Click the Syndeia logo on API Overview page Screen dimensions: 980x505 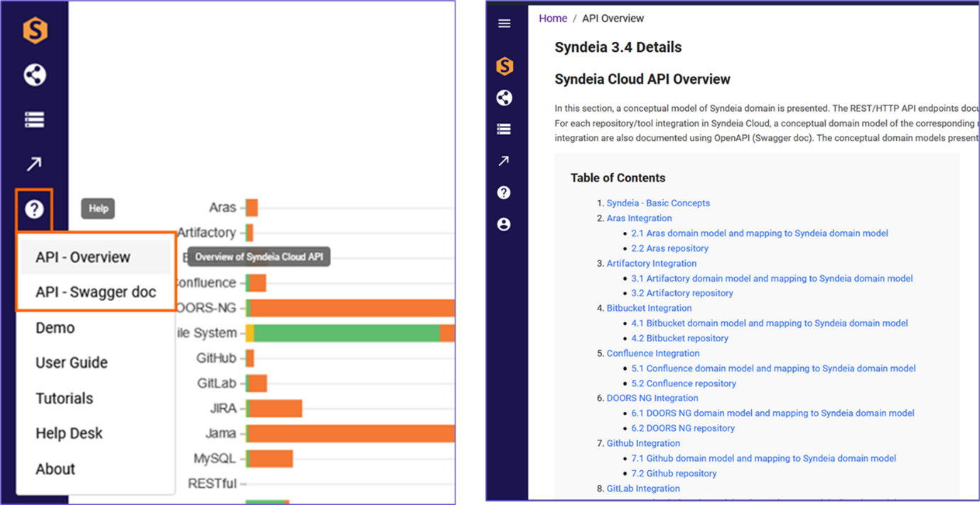(x=505, y=66)
